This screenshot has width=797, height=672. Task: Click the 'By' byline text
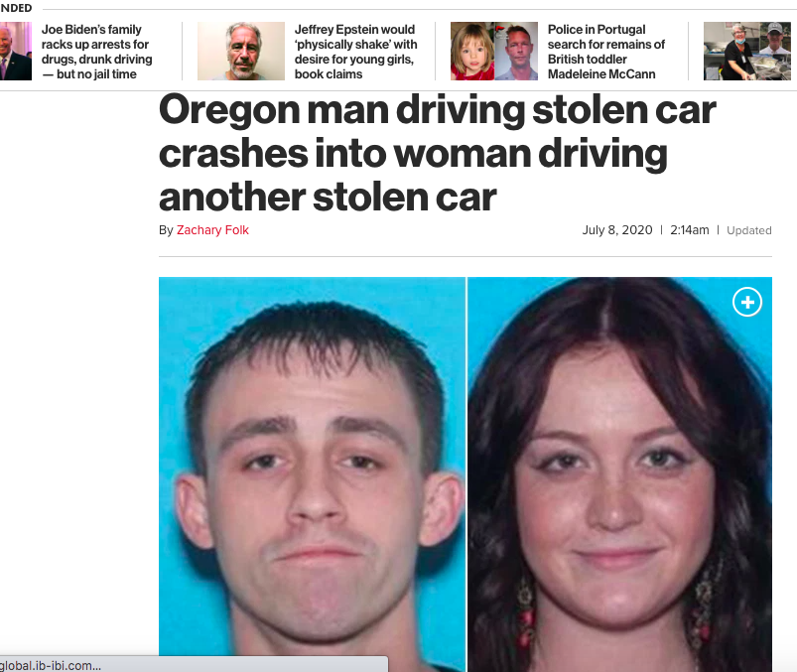(x=166, y=230)
